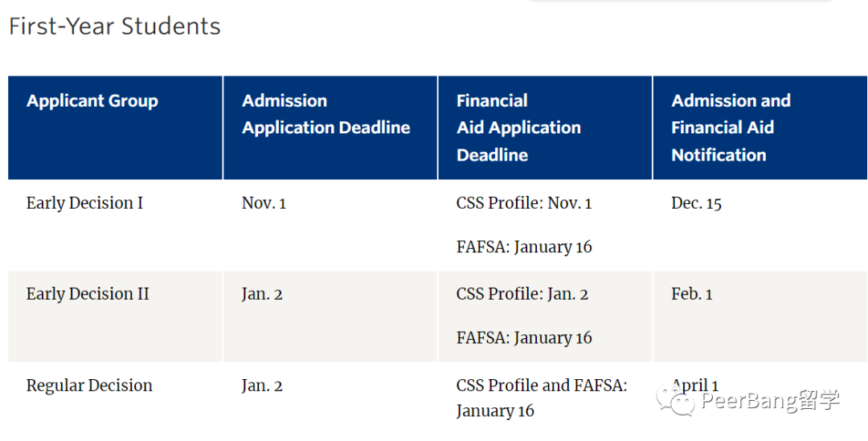Click the Dec. 15 notification date
The image size is (868, 441).
696,203
